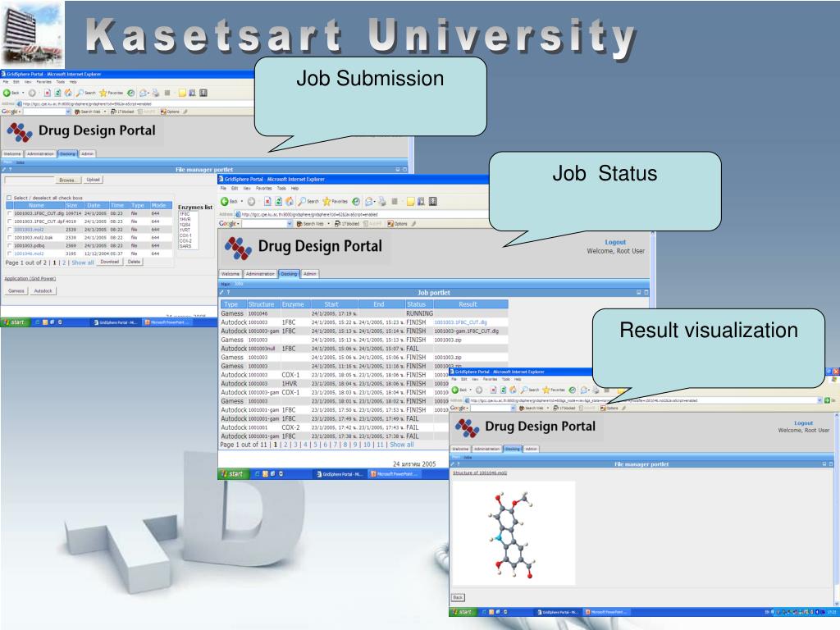Viewport: 840px width, 630px height.
Task: Click Back arrow in Job Submission browser window
Action: point(7,93)
